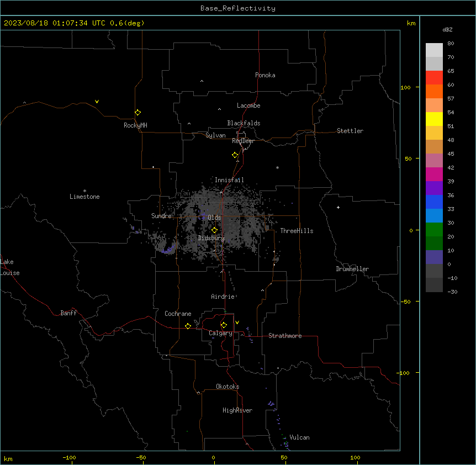Click the Banff town label
Viewport: 476px width, 465px height.
tap(68, 313)
